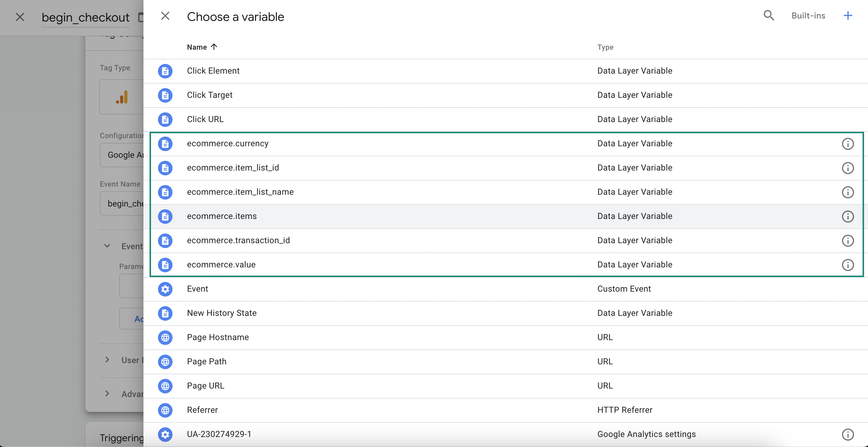The image size is (868, 447).
Task: Click the ecommerce.item_list_id data layer icon
Action: pyautogui.click(x=165, y=168)
